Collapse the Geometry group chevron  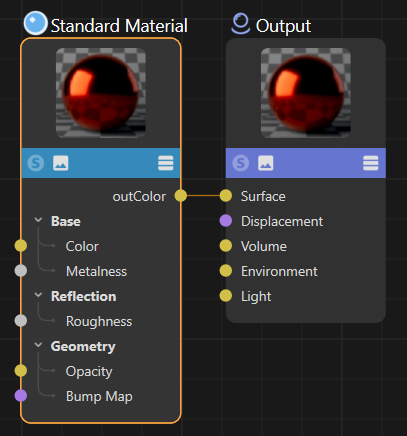pyautogui.click(x=38, y=345)
